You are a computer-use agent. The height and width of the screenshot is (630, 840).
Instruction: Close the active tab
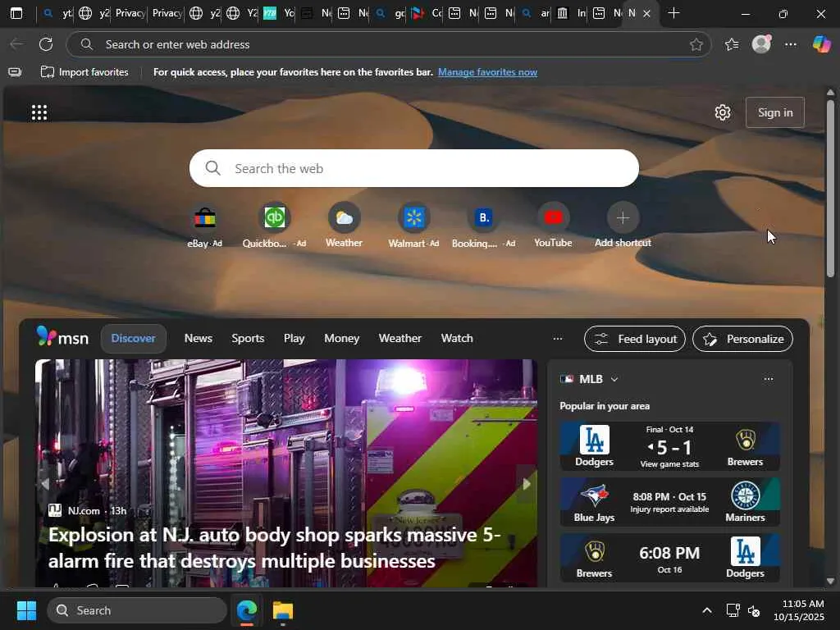(x=646, y=14)
